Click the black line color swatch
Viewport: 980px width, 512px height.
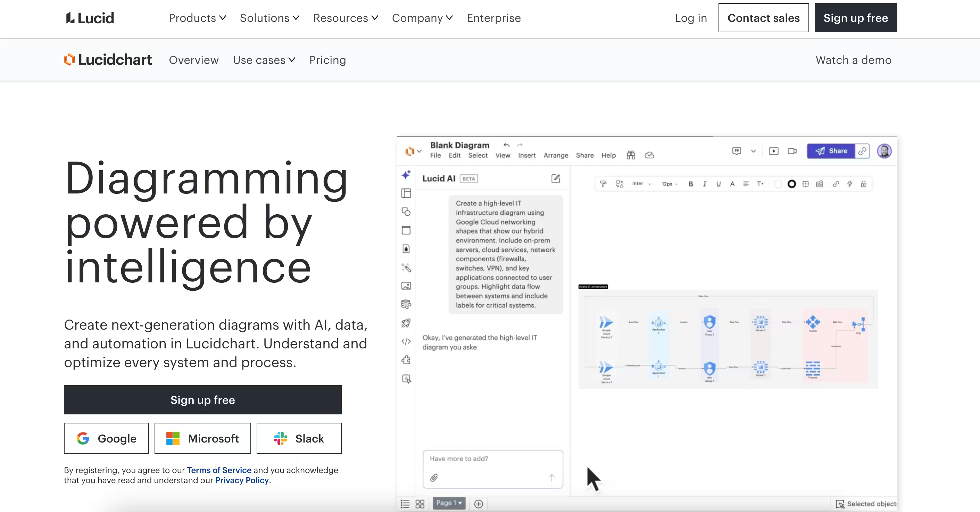pyautogui.click(x=791, y=184)
